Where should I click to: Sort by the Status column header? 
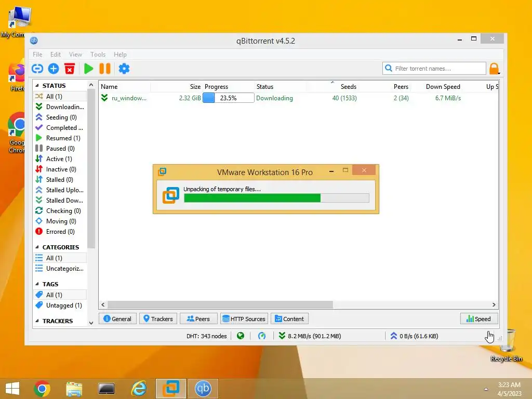pyautogui.click(x=280, y=87)
